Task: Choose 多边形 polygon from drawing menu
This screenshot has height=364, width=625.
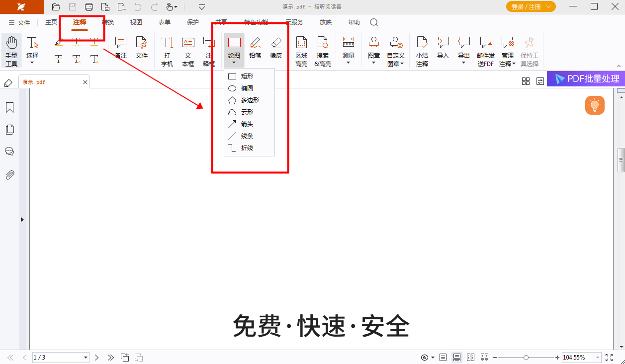Action: (x=250, y=100)
